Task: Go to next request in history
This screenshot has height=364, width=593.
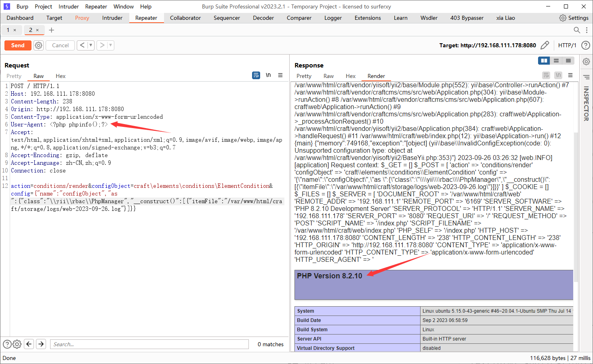Action: point(102,45)
